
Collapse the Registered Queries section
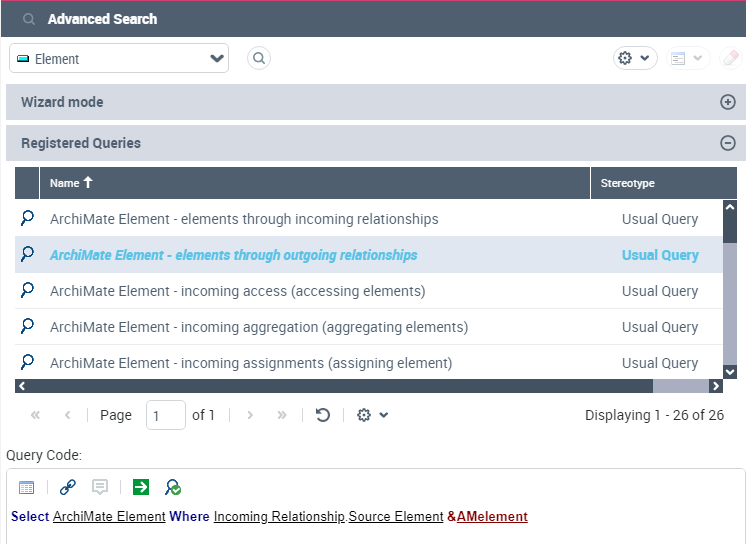[x=728, y=143]
